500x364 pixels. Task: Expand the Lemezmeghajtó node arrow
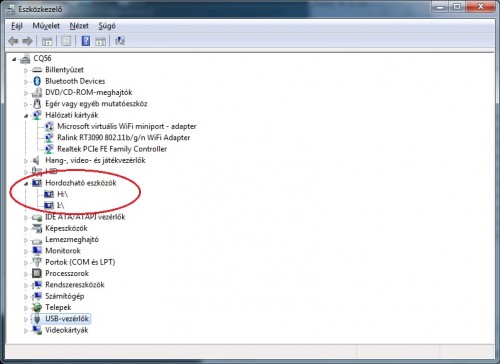tap(26, 240)
